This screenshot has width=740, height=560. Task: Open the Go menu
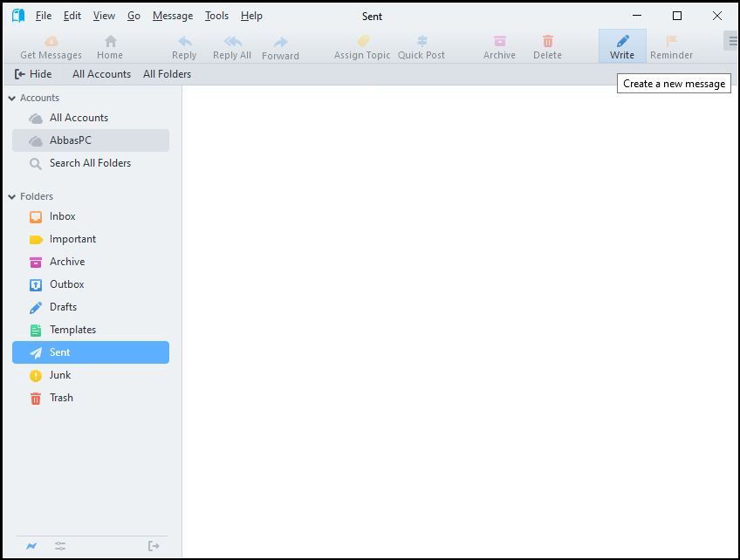pyautogui.click(x=134, y=16)
